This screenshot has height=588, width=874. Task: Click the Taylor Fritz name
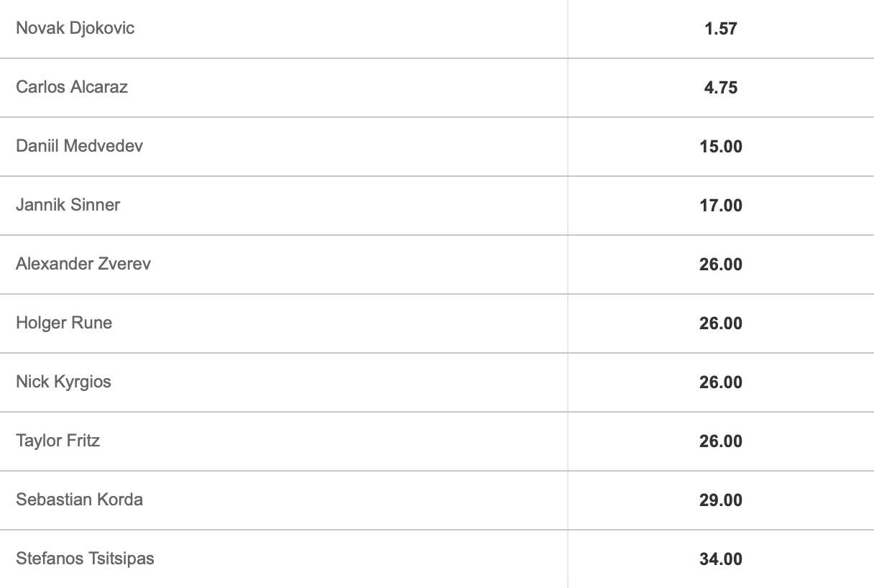pyautogui.click(x=57, y=441)
